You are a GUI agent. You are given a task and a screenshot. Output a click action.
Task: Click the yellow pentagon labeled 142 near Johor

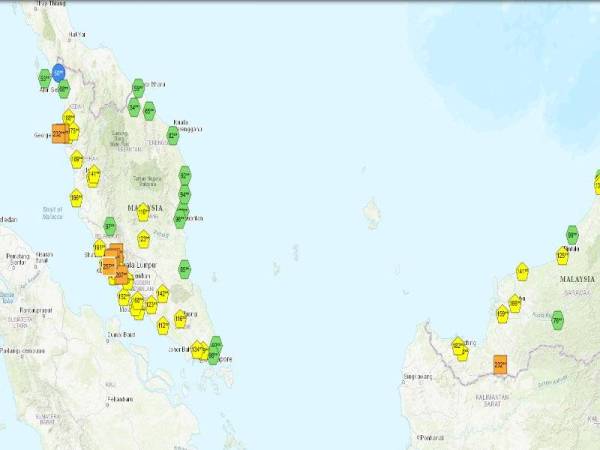click(162, 294)
